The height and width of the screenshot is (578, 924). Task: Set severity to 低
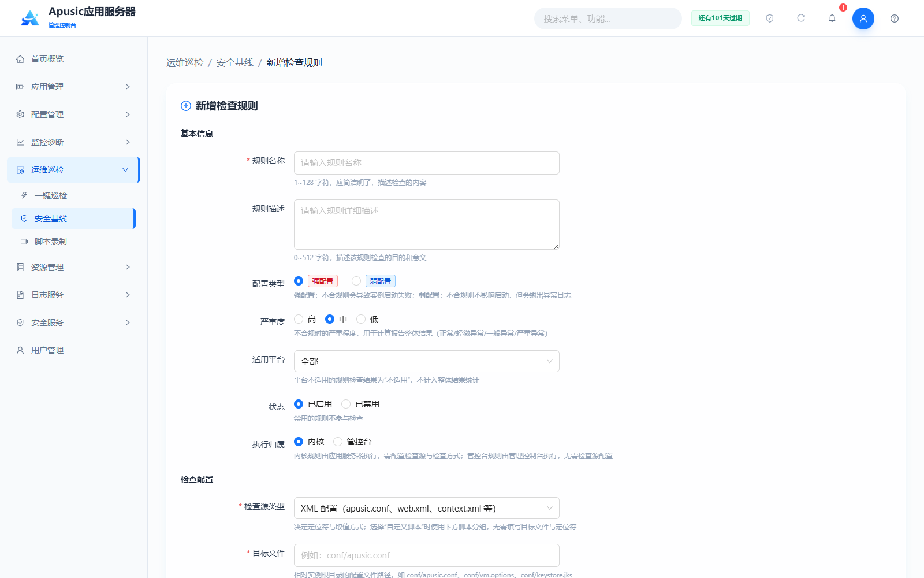tap(361, 319)
